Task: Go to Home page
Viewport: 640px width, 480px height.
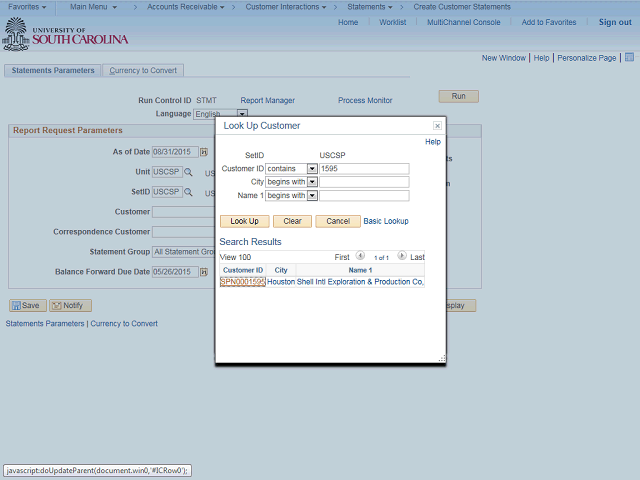Action: pyautogui.click(x=348, y=22)
